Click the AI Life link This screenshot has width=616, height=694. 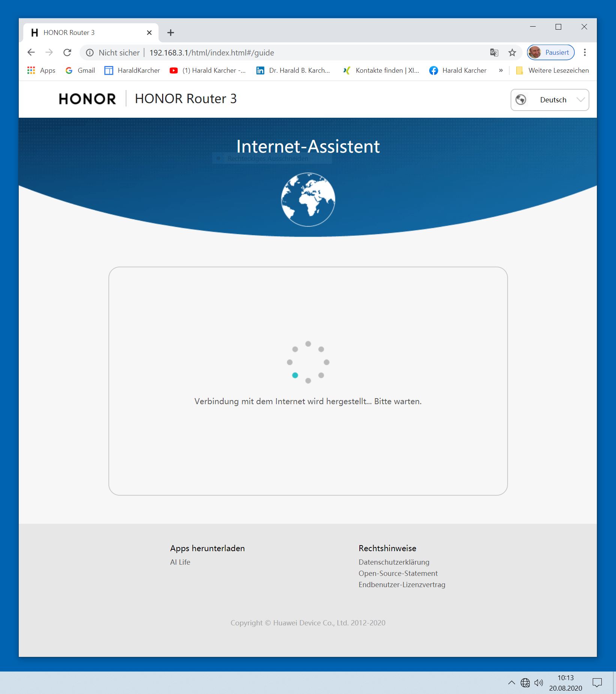pos(180,562)
